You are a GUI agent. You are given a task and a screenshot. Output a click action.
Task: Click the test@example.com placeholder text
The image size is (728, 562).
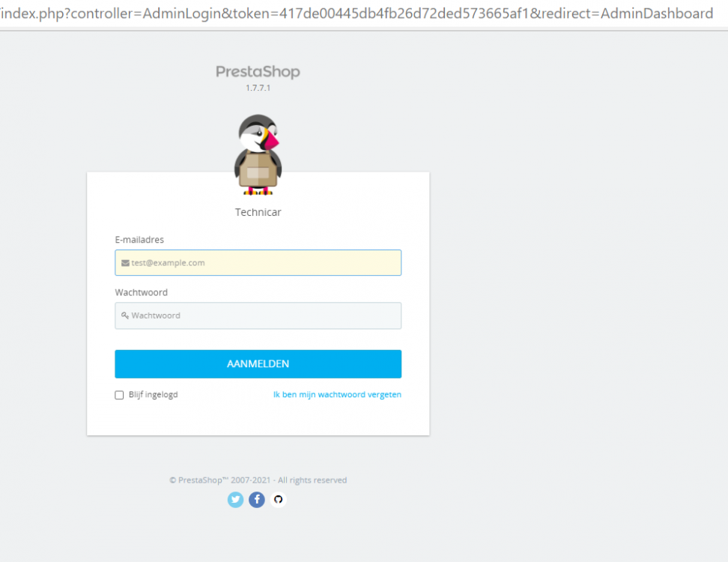(168, 263)
